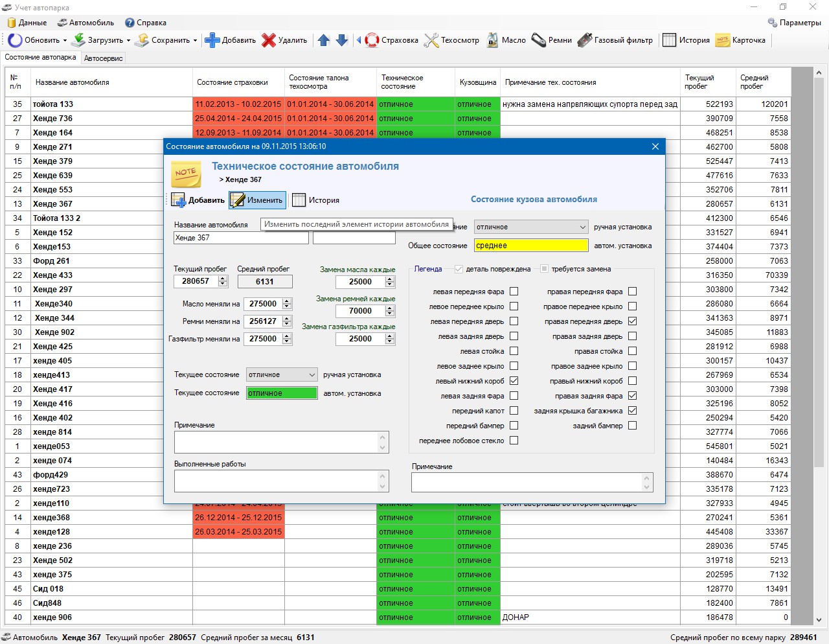Click green автом. установка state field
The image size is (829, 644).
coord(282,393)
